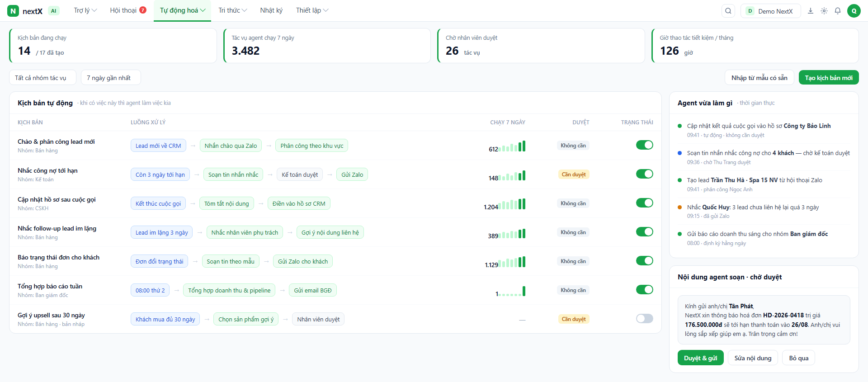Click the red unread badge on Hội thoại

click(x=143, y=10)
